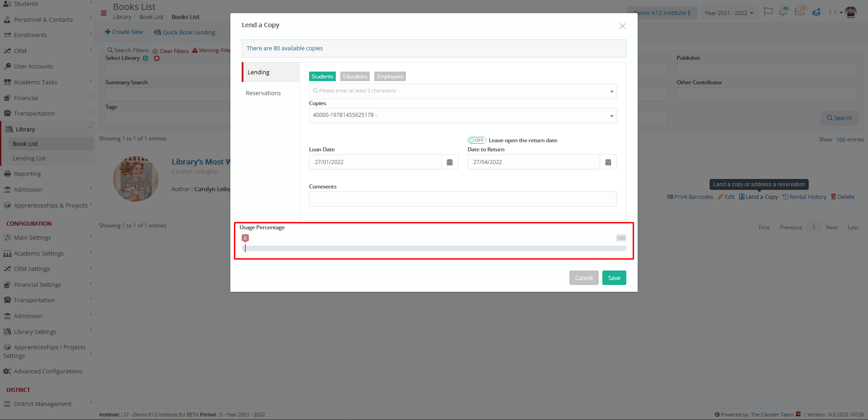Image resolution: width=868 pixels, height=420 pixels.
Task: Select the Students borrower type
Action: point(322,77)
